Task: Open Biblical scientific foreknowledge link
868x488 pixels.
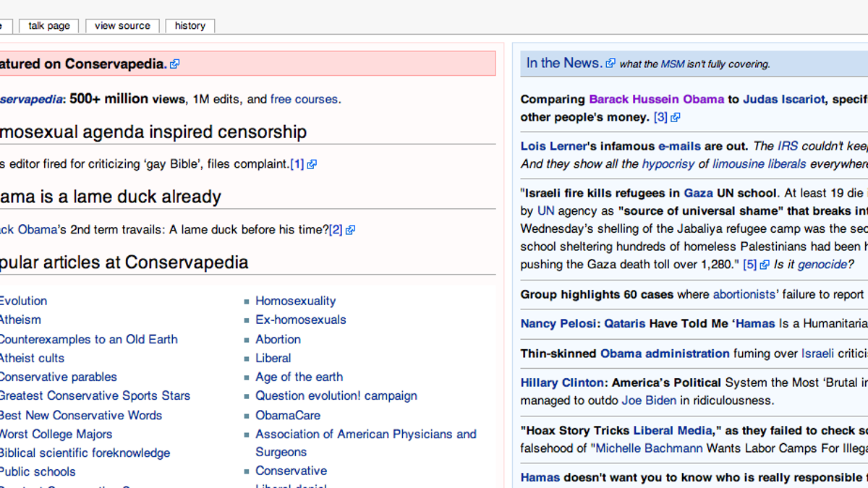Action: (85, 453)
